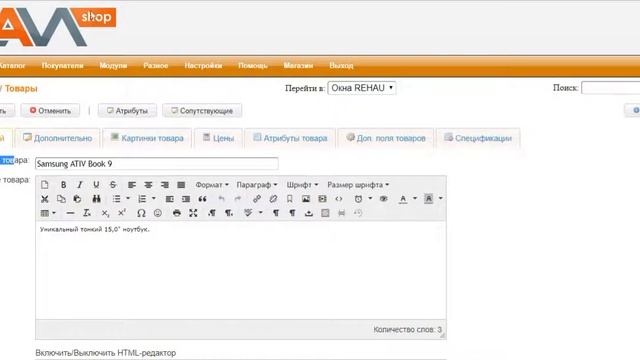The height and width of the screenshot is (360, 640).
Task: Open the HTML source code view
Action: pos(339,199)
